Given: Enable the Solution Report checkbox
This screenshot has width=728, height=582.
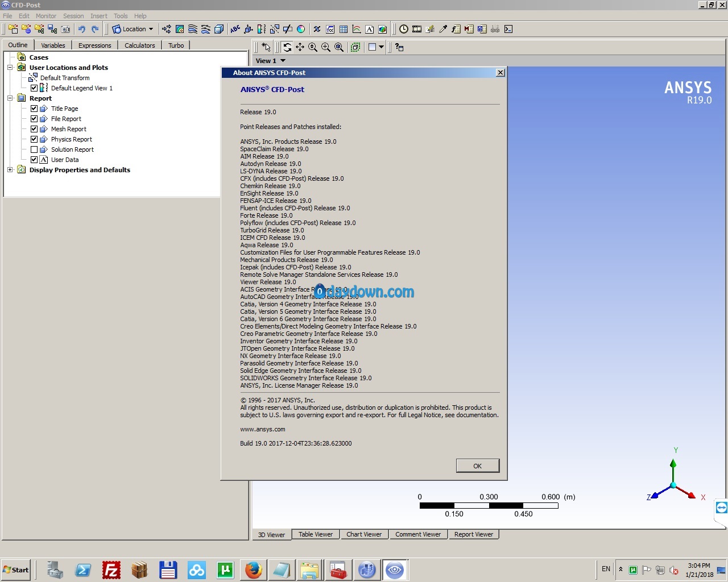Looking at the screenshot, I should pyautogui.click(x=34, y=149).
